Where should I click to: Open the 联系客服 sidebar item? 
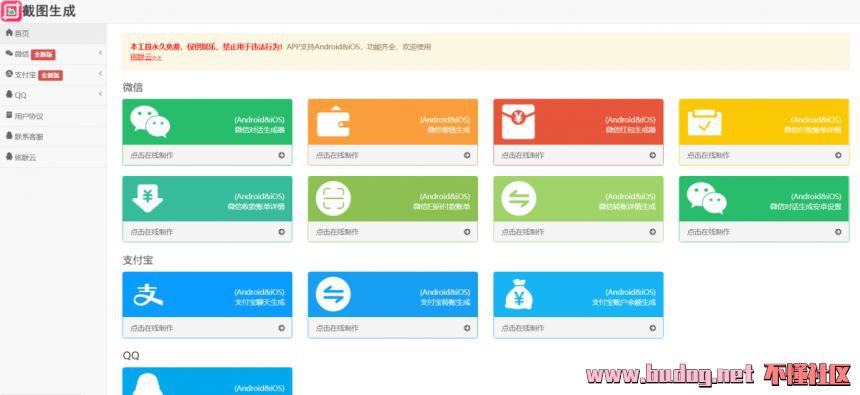click(x=53, y=137)
